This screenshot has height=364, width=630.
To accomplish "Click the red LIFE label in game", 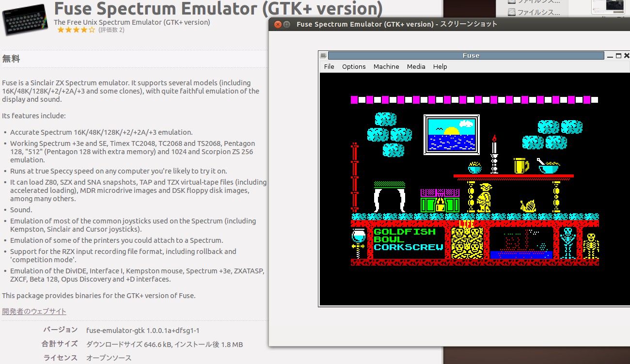I will (467, 224).
